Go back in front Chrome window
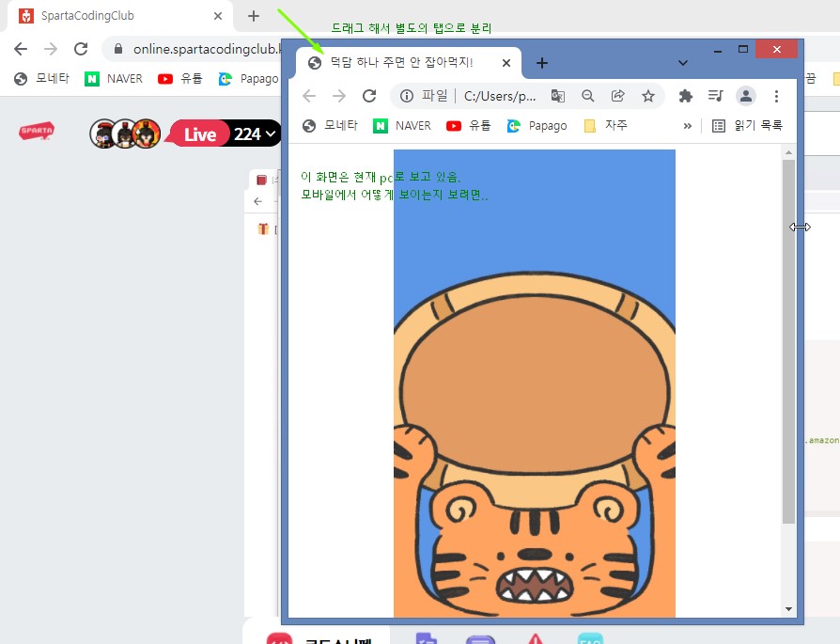 [x=309, y=96]
